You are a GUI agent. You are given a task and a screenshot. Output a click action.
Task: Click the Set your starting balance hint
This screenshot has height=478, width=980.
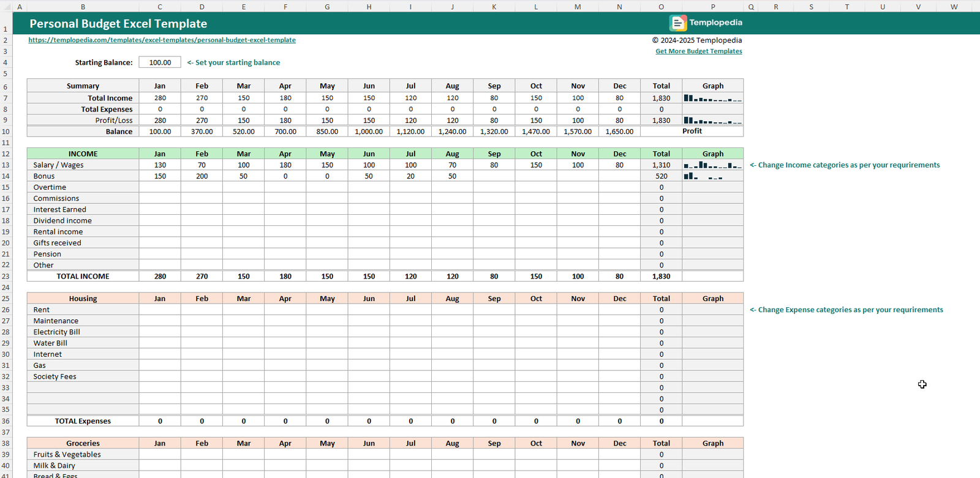233,62
